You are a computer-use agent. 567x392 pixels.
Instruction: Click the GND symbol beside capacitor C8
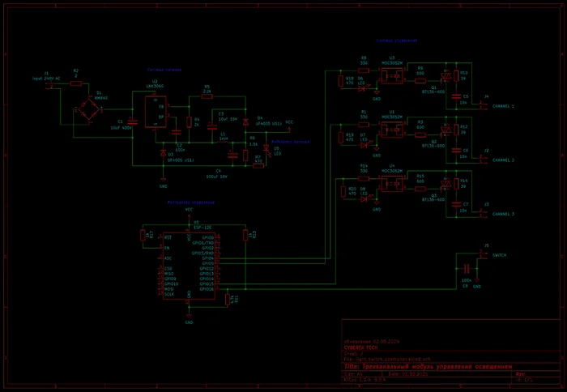[x=477, y=280]
